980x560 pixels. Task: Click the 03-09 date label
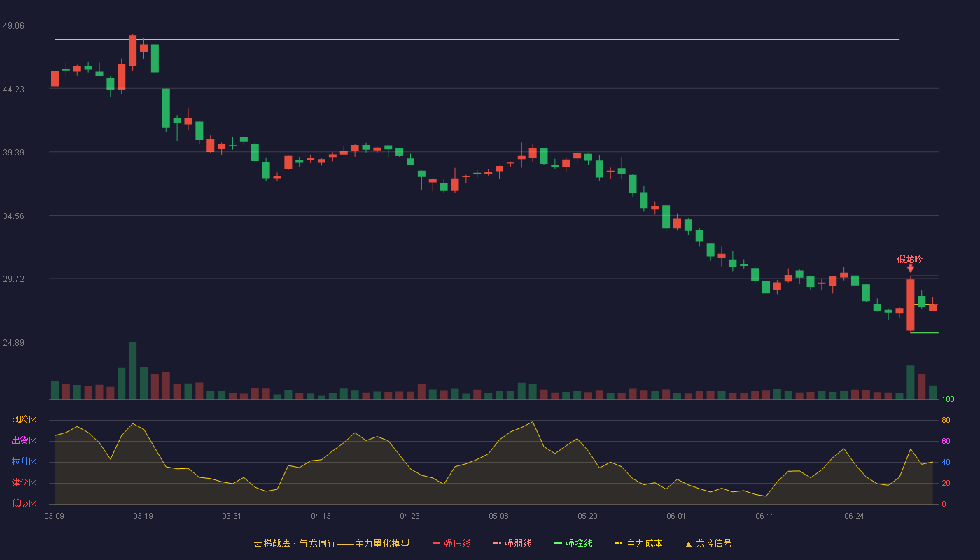click(x=54, y=516)
